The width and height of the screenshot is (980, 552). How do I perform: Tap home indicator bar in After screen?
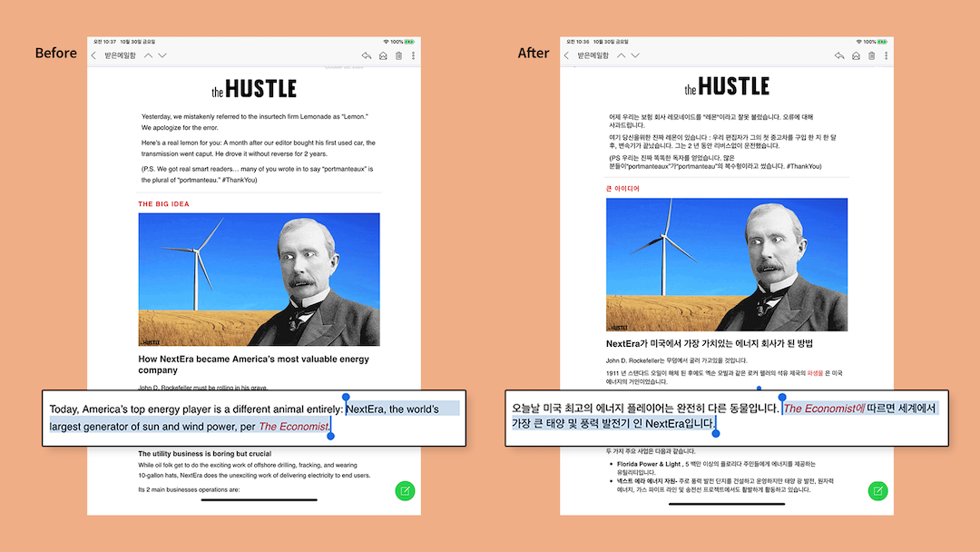tap(727, 503)
